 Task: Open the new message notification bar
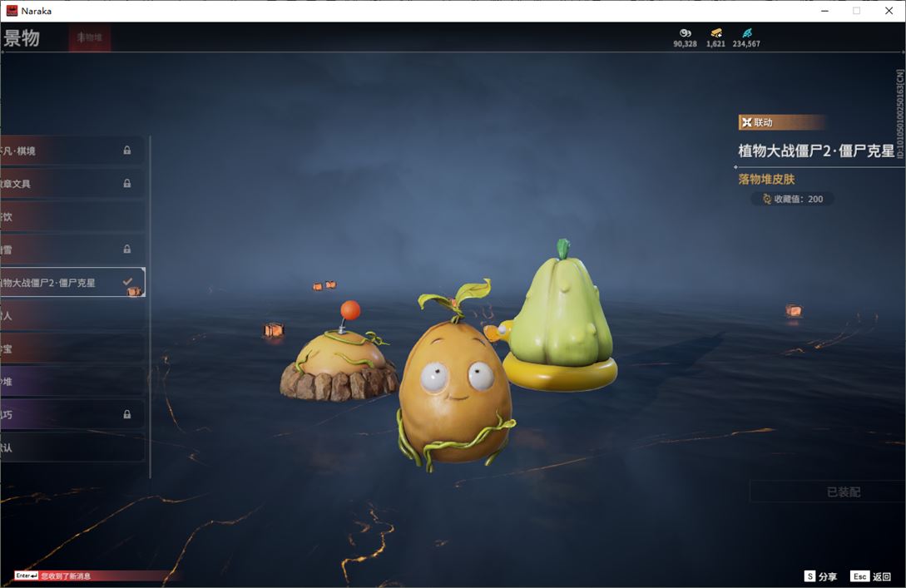67,576
